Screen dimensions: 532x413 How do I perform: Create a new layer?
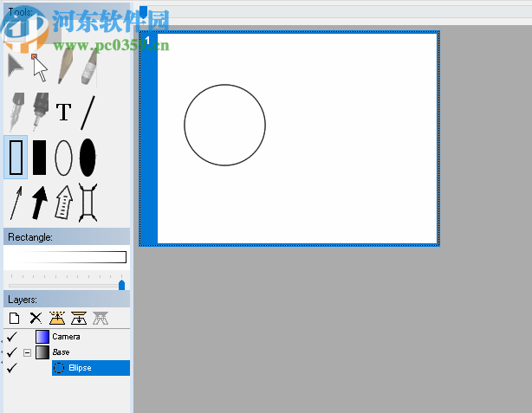(x=14, y=319)
